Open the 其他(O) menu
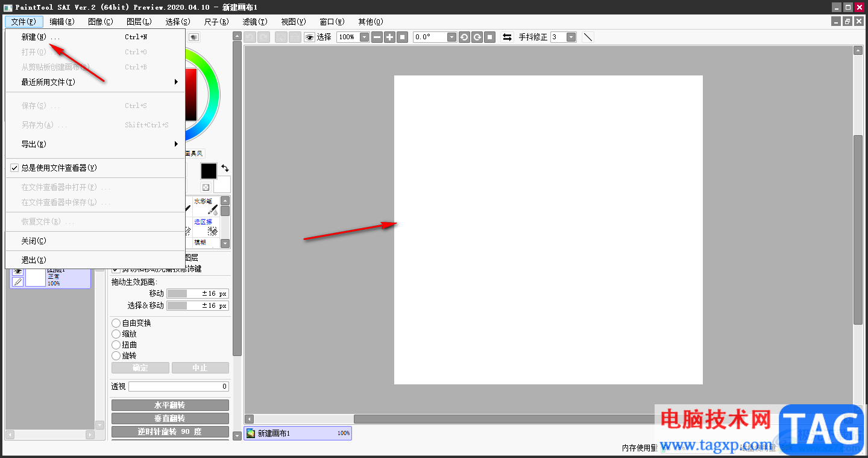 pyautogui.click(x=371, y=22)
